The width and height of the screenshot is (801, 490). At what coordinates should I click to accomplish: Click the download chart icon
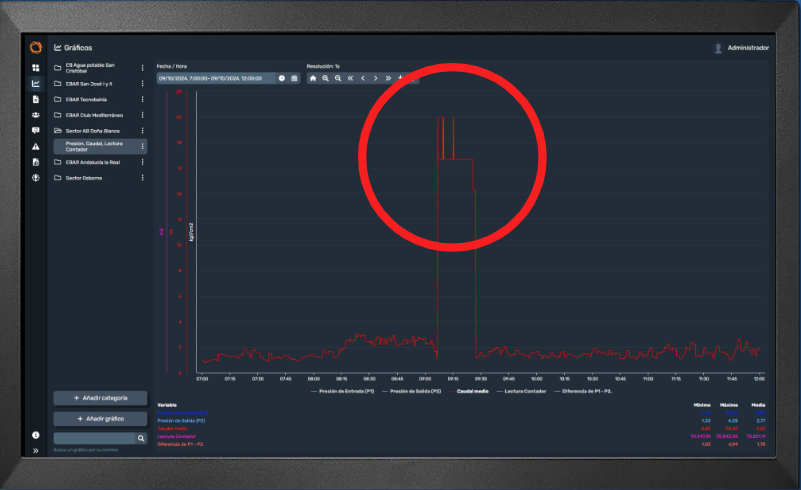400,78
